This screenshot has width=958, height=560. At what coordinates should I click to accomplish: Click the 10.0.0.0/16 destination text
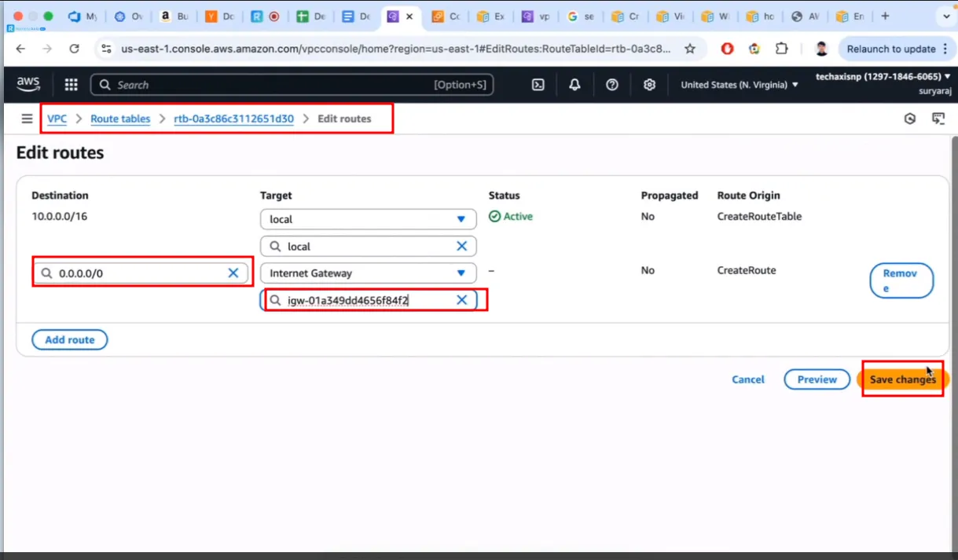coord(59,217)
